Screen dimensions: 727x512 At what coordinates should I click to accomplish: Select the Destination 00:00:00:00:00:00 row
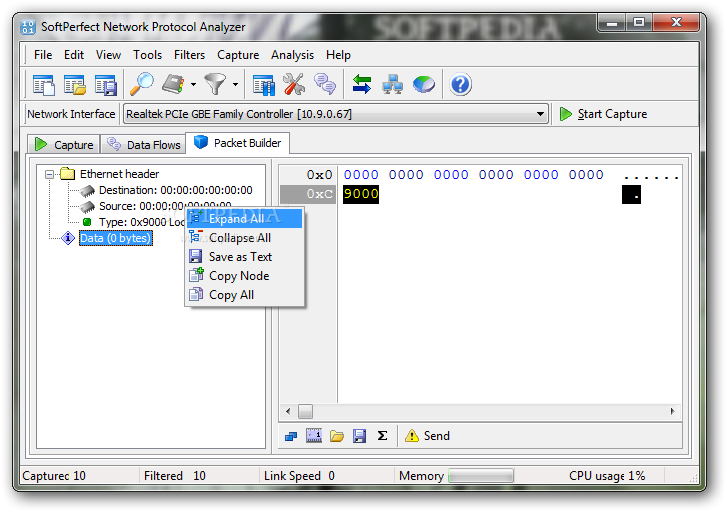click(x=175, y=190)
